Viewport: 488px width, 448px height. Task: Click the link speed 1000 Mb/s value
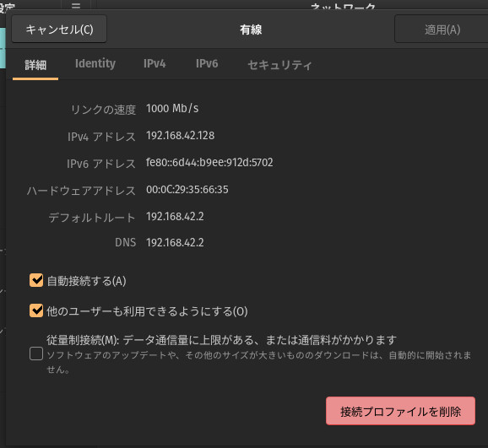point(172,109)
